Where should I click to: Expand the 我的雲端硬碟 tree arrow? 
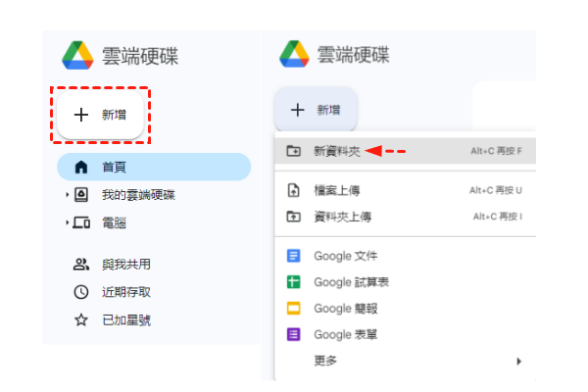pyautogui.click(x=67, y=195)
